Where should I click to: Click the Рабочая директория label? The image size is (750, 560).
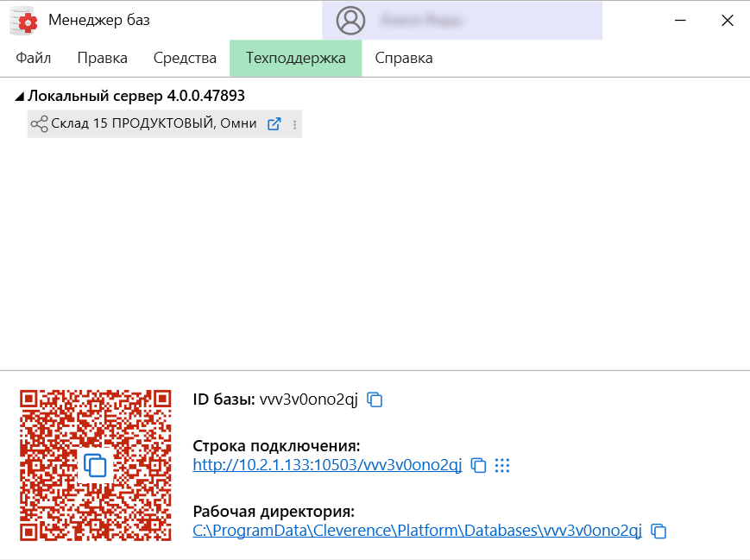[x=274, y=511]
